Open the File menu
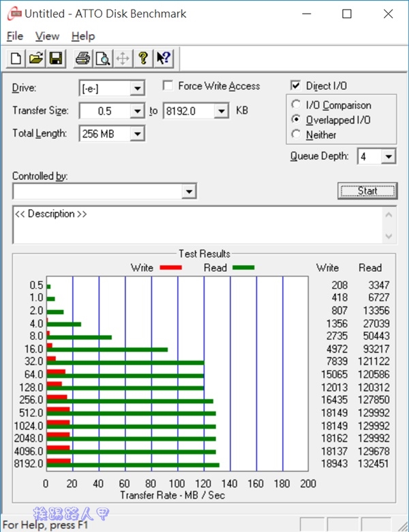Viewport: 409px width, 532px height. tap(15, 36)
